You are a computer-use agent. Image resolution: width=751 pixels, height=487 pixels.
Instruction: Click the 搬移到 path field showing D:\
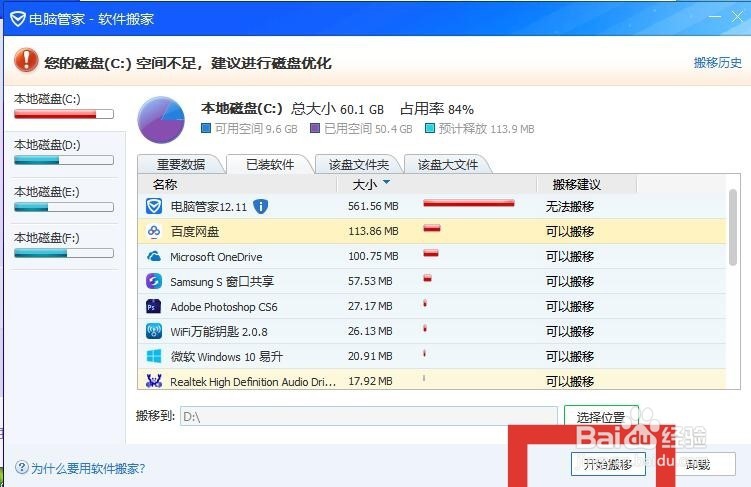(369, 416)
